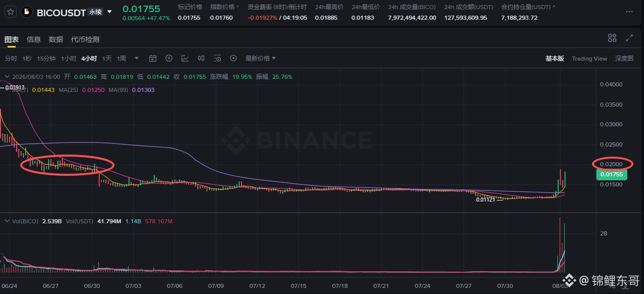Click the 2B volume axis label
644x294 pixels.
pos(604,234)
